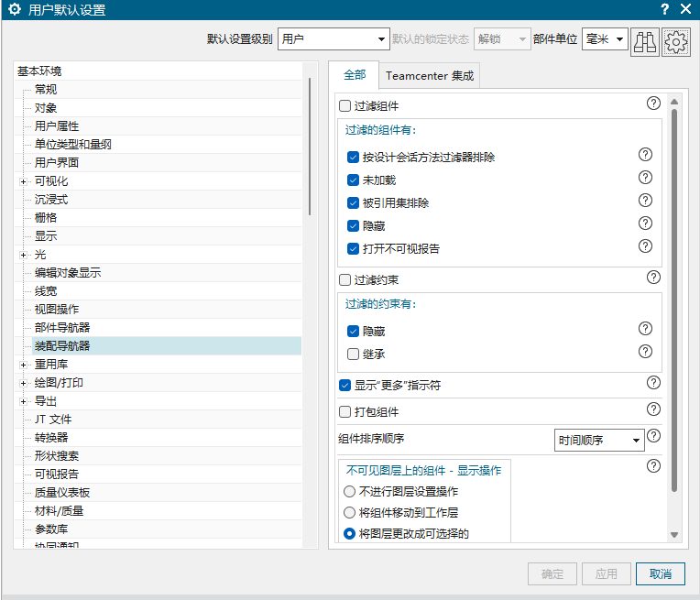Select 质量仪表板 in the tree

pyautogui.click(x=62, y=493)
